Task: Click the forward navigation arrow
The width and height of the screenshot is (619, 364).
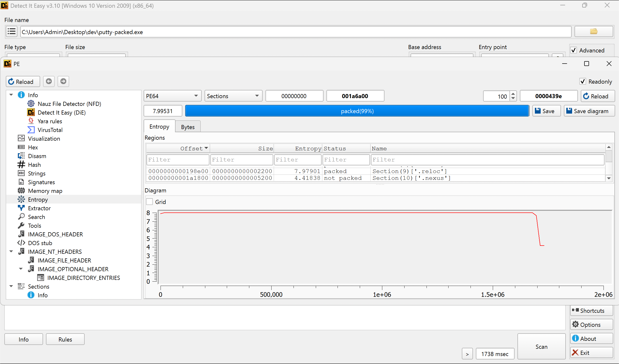Action: [63, 81]
